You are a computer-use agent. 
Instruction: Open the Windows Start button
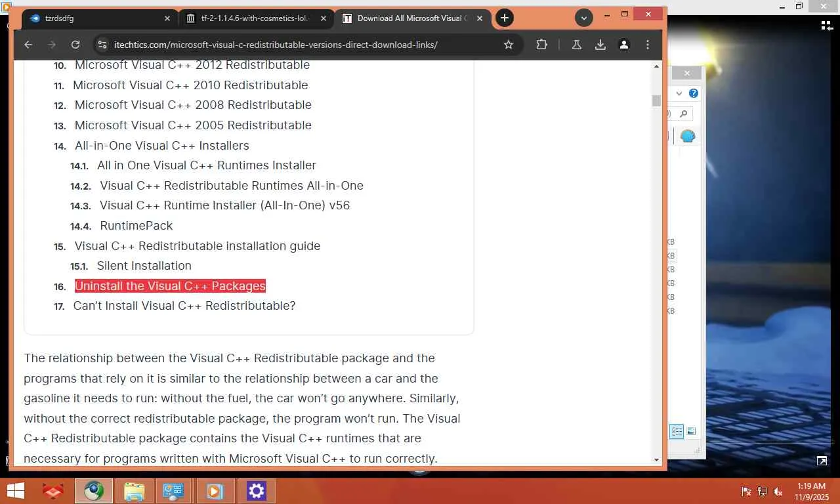[x=15, y=491]
